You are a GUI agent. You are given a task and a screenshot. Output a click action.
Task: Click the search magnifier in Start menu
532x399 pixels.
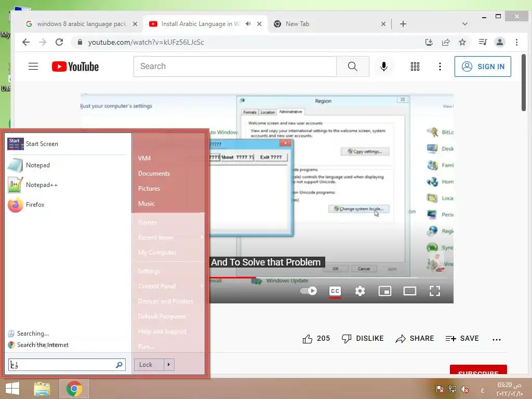(119, 365)
